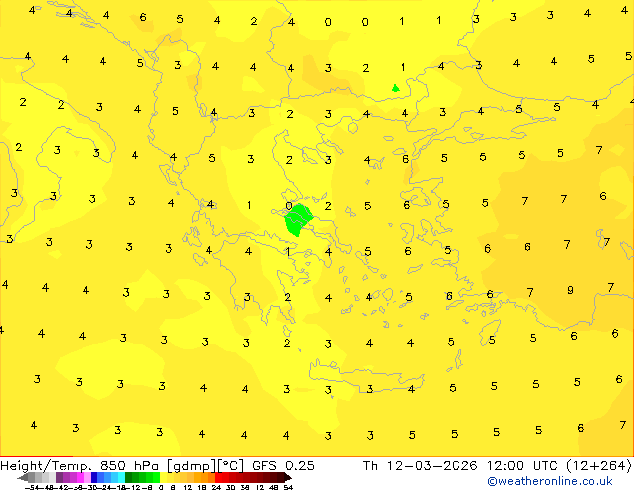This screenshot has width=634, height=490.
Task: Click the left gray arrow of the legend
Action: click(23, 477)
